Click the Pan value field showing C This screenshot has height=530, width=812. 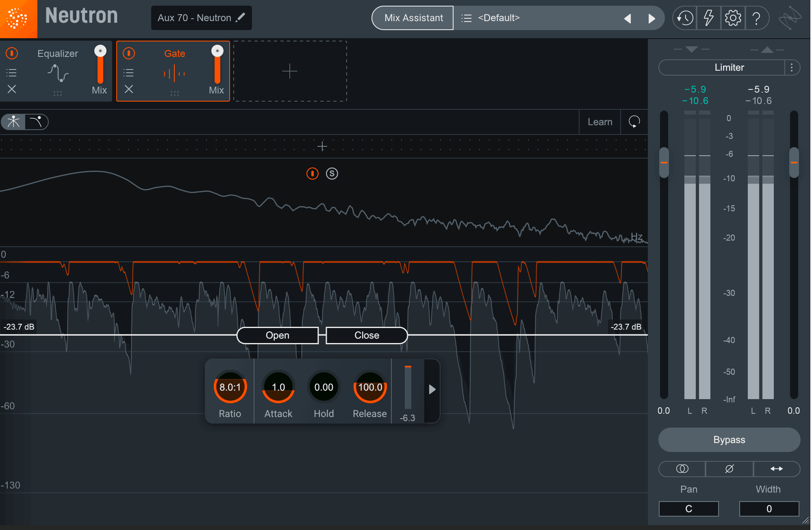pos(688,509)
